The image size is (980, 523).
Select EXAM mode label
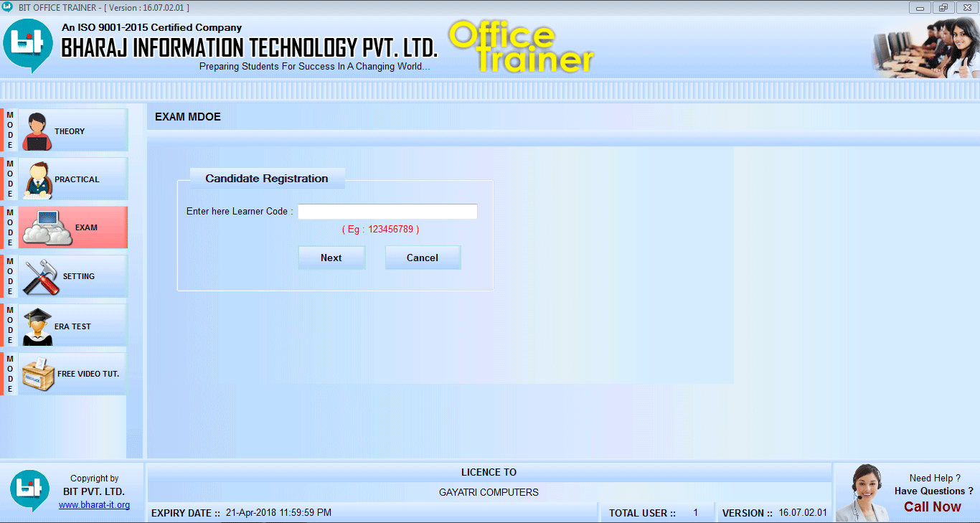point(86,227)
